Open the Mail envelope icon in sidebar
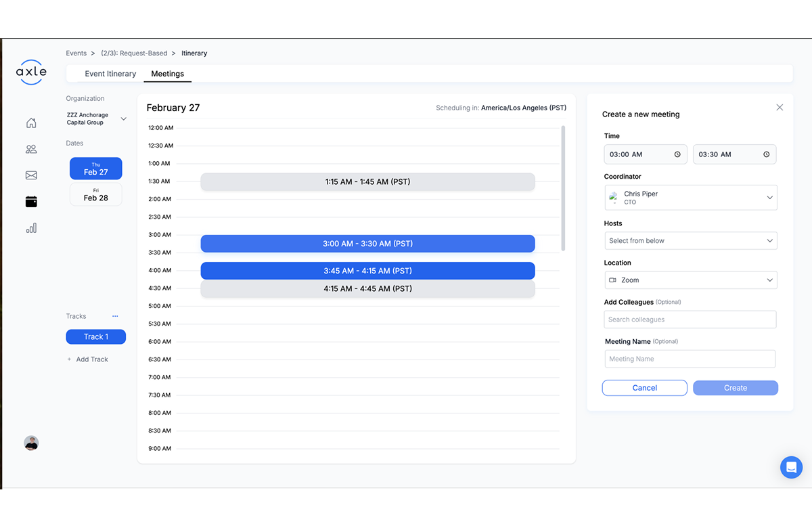 31,175
